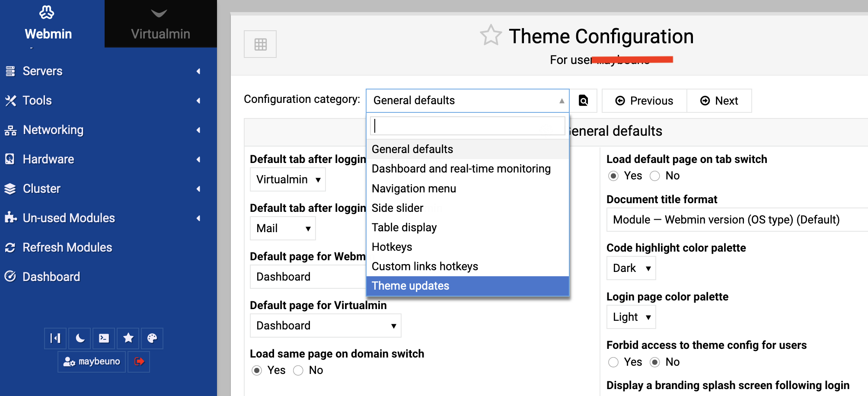868x396 pixels.
Task: Collapse the navigation menu with sidebar toggle icon
Action: [x=55, y=338]
